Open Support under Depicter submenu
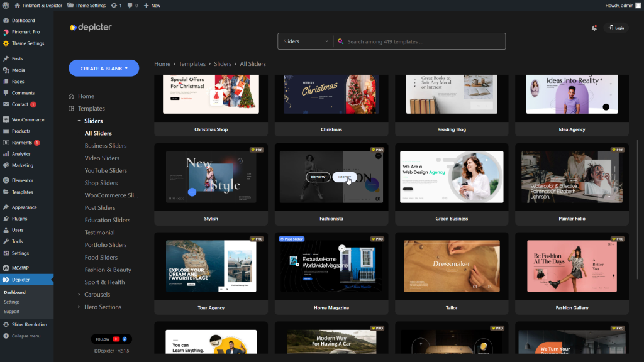The height and width of the screenshot is (362, 644). click(x=11, y=312)
